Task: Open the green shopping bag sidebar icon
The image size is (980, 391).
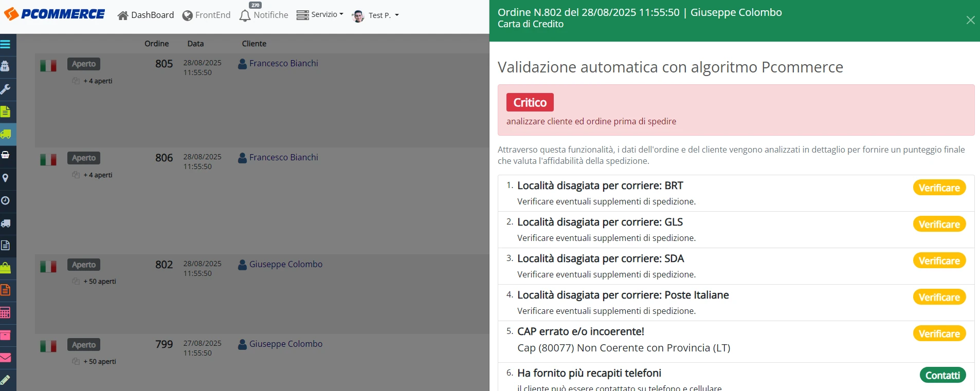Action: (x=5, y=268)
